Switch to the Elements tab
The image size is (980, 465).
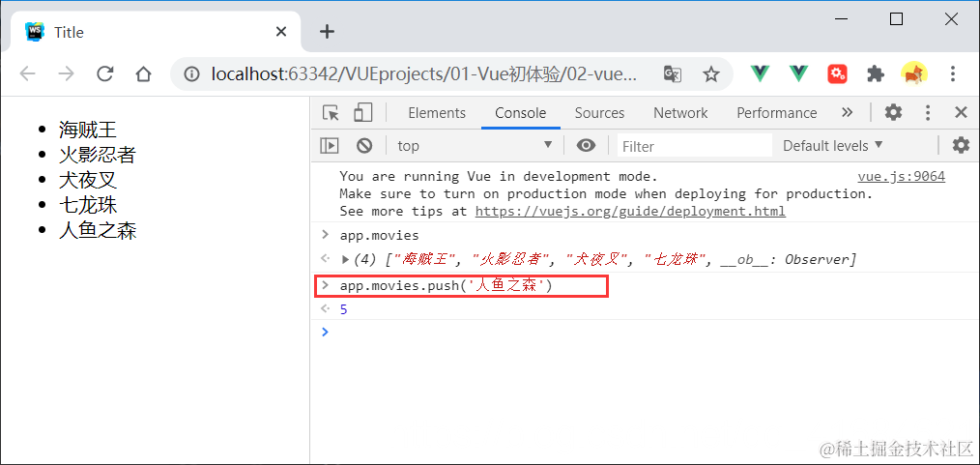tap(437, 113)
